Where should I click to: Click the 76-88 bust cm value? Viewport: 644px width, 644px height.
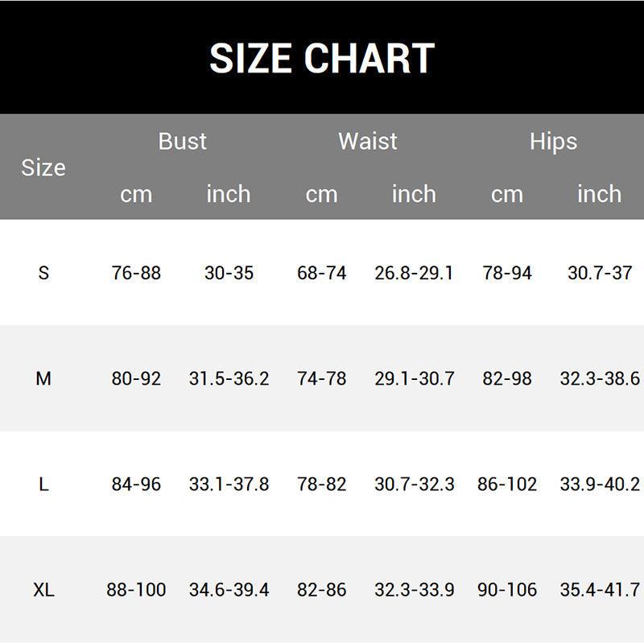(x=136, y=273)
